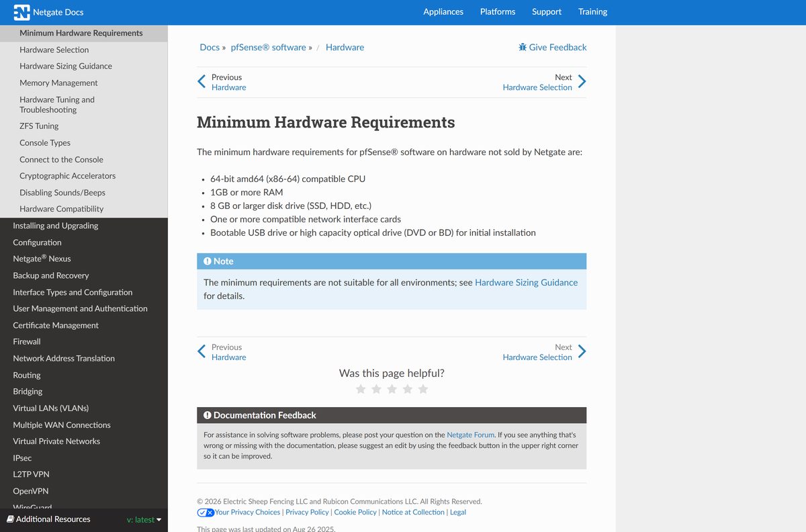The width and height of the screenshot is (806, 532).
Task: Open OpenVPN section in sidebar
Action: click(84, 491)
